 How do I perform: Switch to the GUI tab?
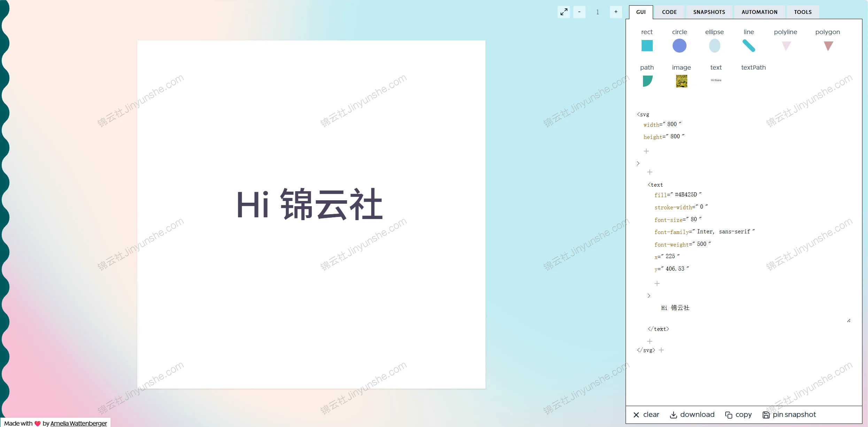[x=641, y=12]
